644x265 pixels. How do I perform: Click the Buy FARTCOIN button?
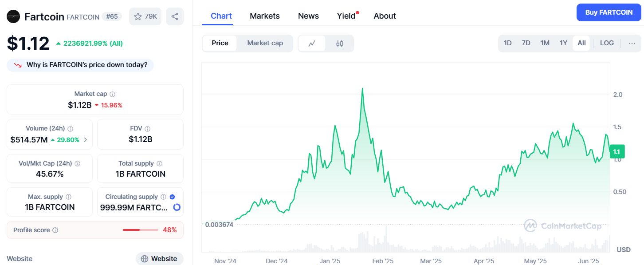(609, 12)
